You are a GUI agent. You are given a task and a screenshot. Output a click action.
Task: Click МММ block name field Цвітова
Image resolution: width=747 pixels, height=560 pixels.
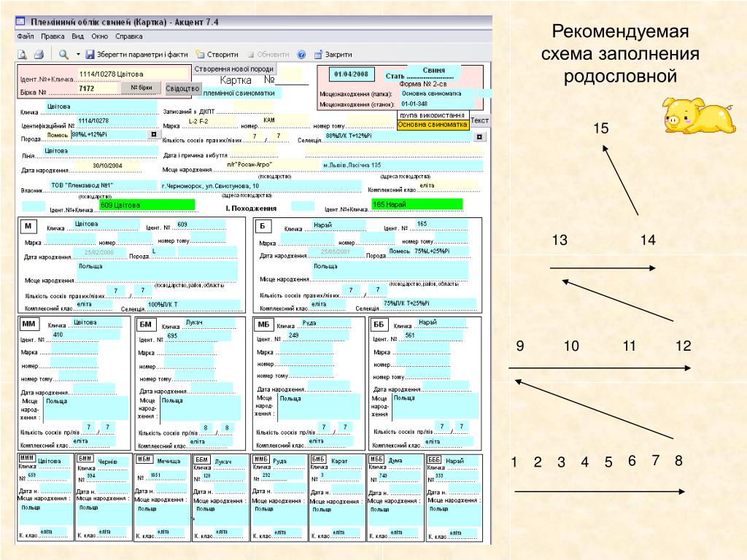pos(53,462)
